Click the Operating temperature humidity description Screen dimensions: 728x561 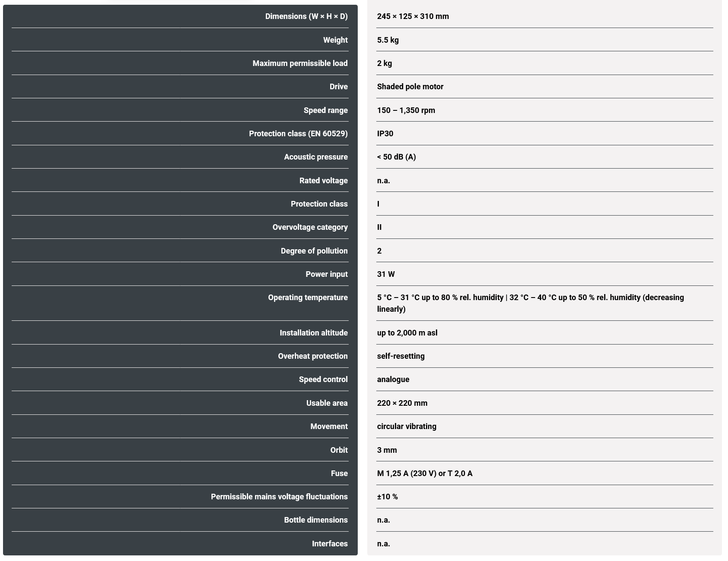(530, 303)
